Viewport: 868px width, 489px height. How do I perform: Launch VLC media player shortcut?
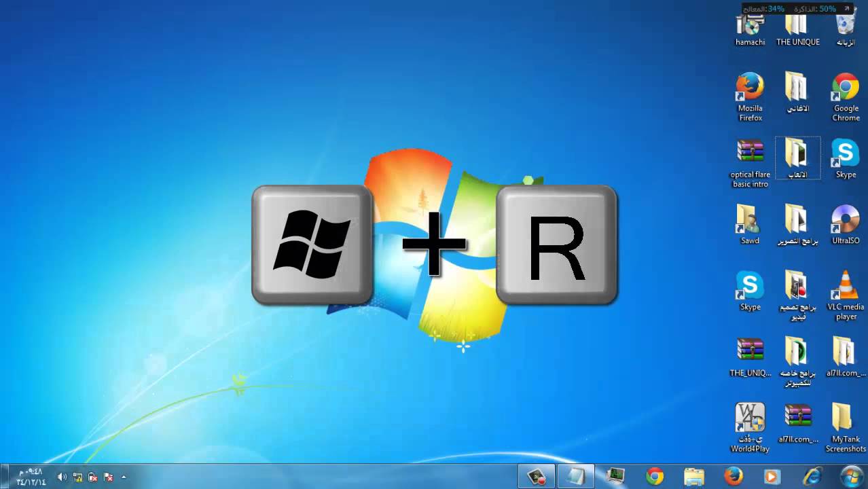[846, 296]
